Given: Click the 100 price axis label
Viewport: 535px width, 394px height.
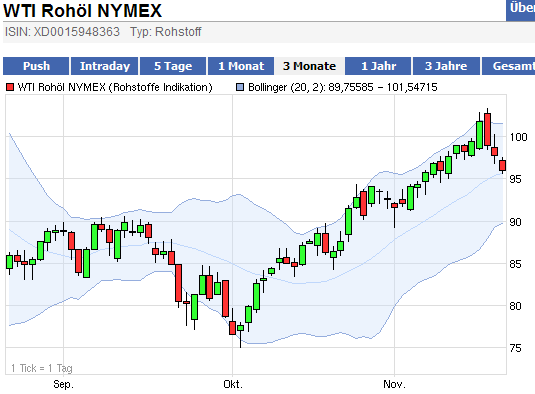Looking at the screenshot, I should [x=518, y=137].
